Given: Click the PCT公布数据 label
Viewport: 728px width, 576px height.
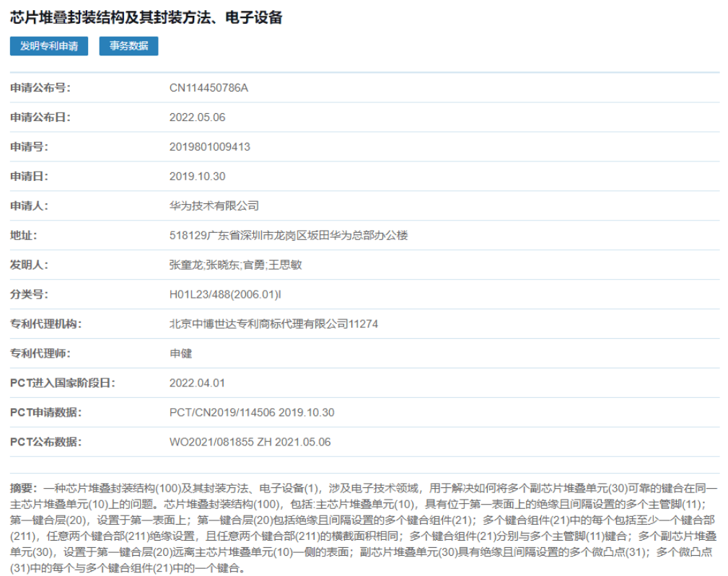Looking at the screenshot, I should click(x=46, y=442).
